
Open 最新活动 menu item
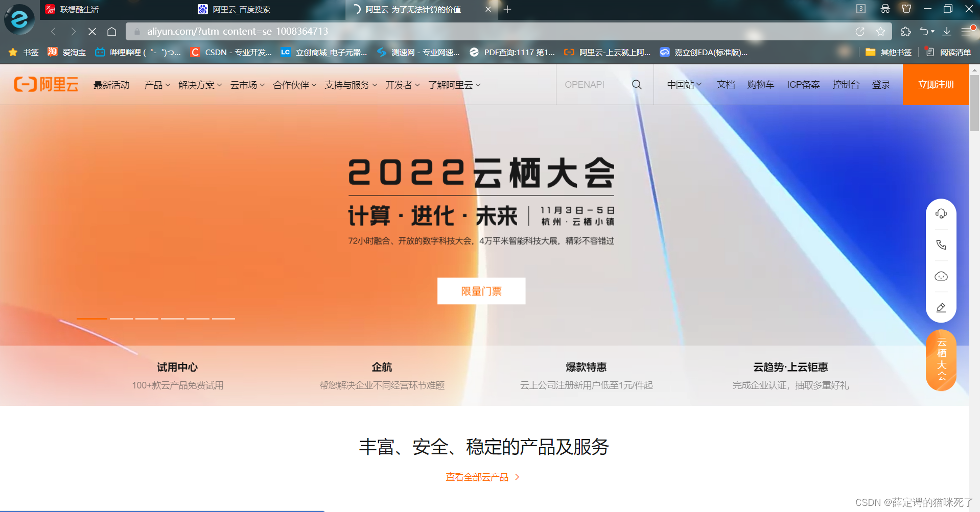111,85
